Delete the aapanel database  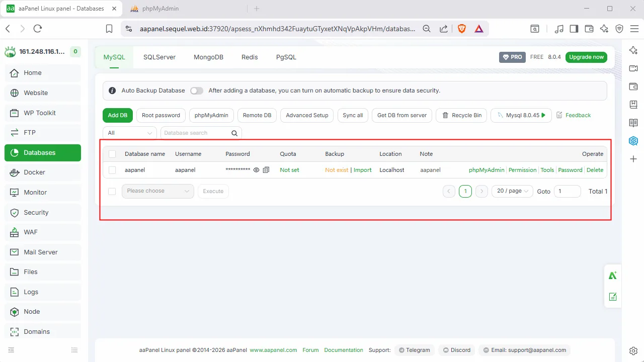595,170
